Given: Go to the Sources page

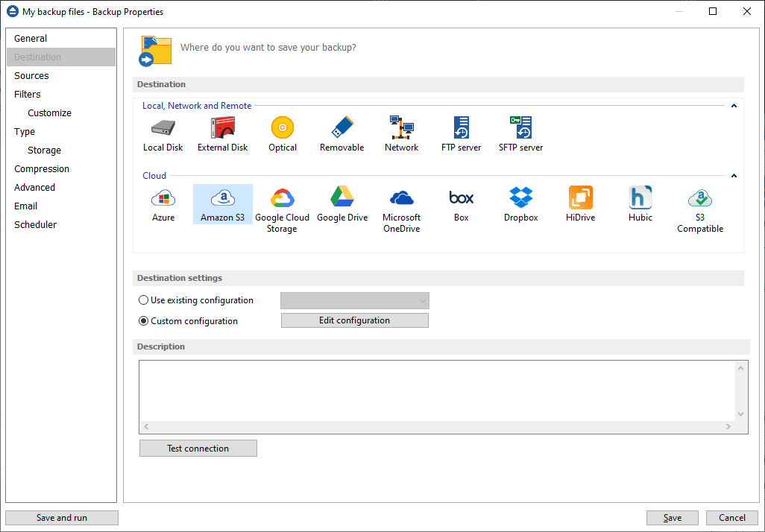Looking at the screenshot, I should tap(61, 75).
